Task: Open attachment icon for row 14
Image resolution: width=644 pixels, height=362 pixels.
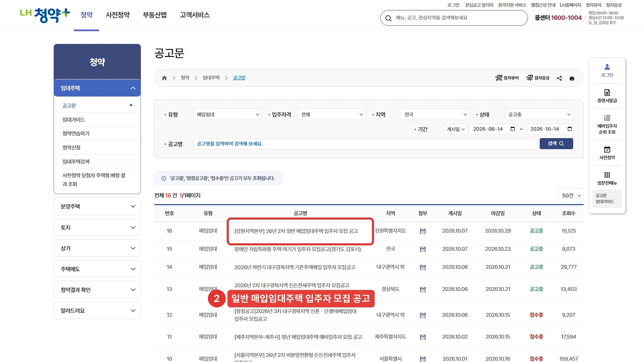Action: click(423, 267)
